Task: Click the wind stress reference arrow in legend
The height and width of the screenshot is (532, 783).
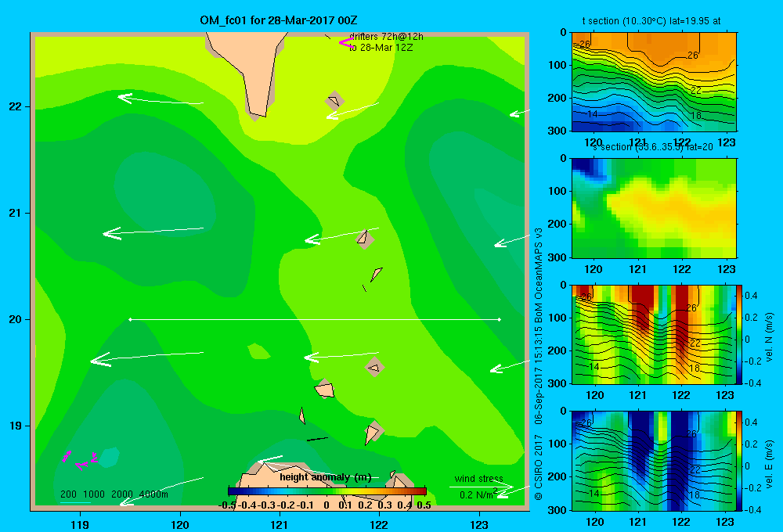Action: tap(481, 487)
